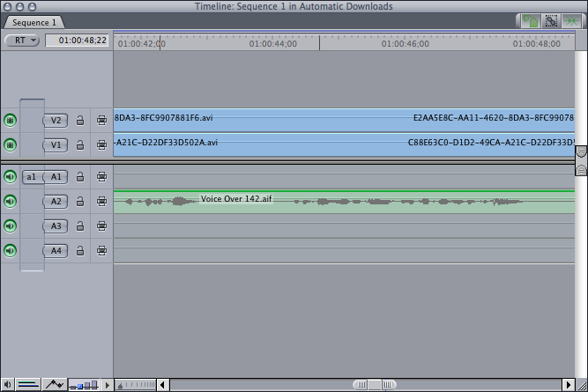This screenshot has height=392, width=588.
Task: Toggle audio controls speaker button at bottom
Action: [x=7, y=384]
